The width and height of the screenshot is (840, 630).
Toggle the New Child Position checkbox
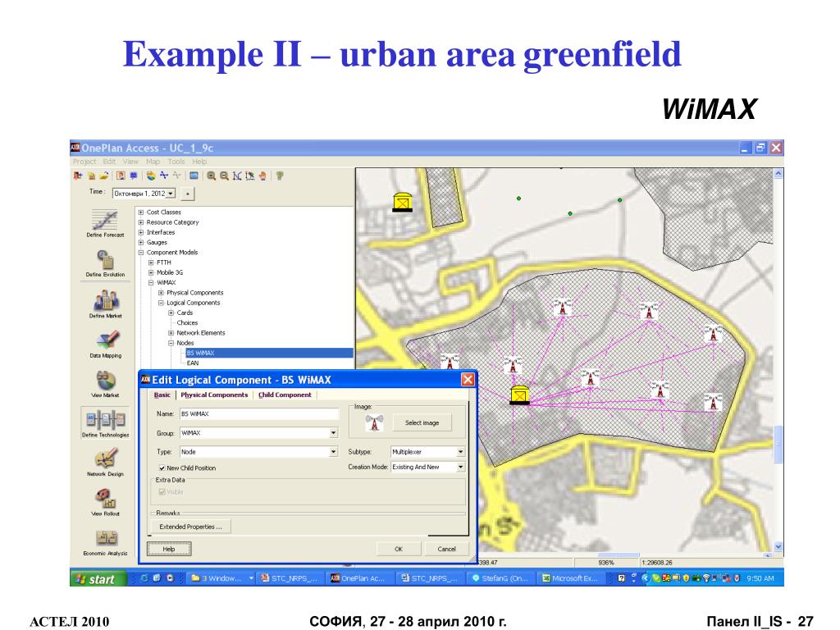(x=162, y=468)
